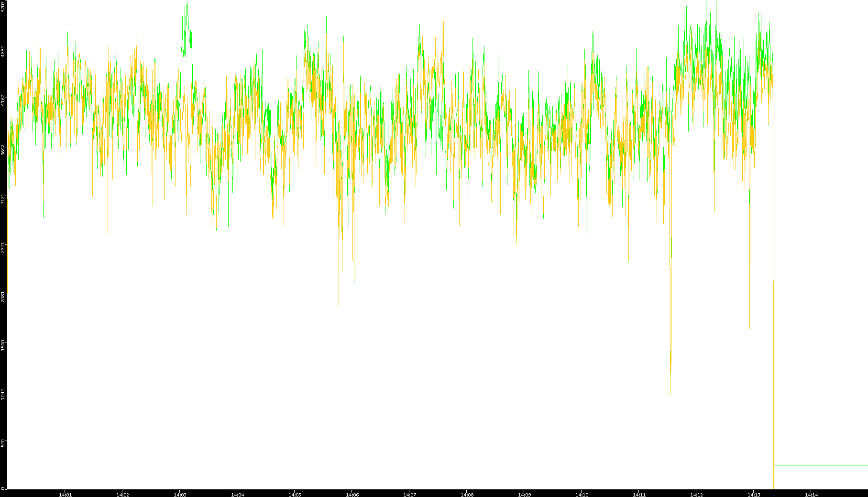Click the 0 value axis label
The image size is (868, 497).
(3, 488)
